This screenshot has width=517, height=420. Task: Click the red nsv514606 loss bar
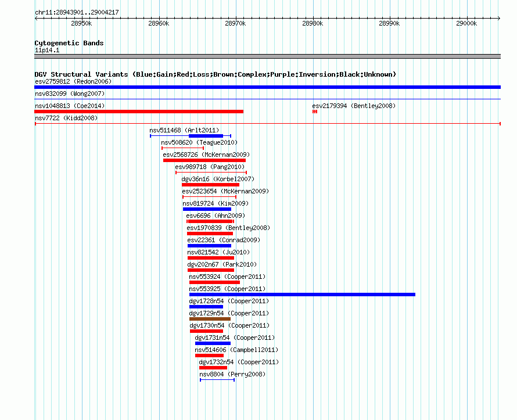pyautogui.click(x=209, y=356)
